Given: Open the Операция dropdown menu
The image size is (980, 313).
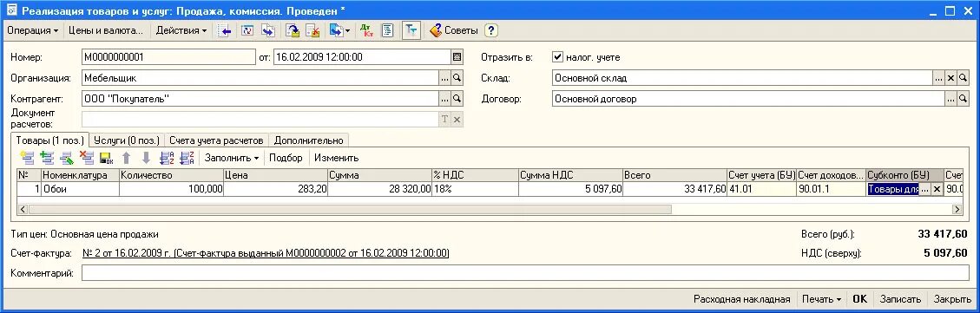Looking at the screenshot, I should [x=32, y=30].
